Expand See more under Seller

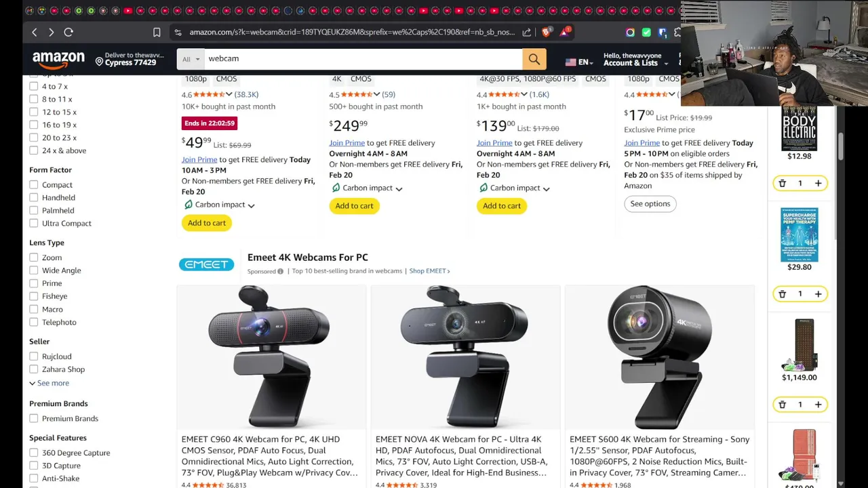(x=49, y=383)
